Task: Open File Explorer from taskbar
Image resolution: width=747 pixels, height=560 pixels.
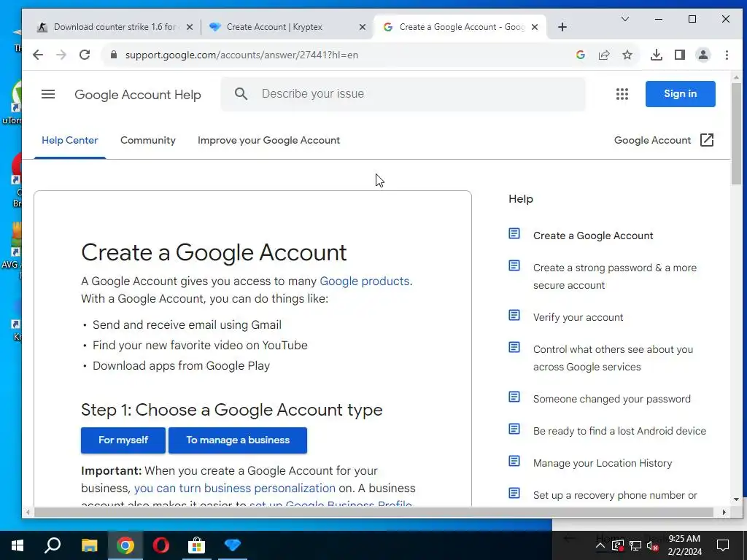Action: (x=89, y=545)
